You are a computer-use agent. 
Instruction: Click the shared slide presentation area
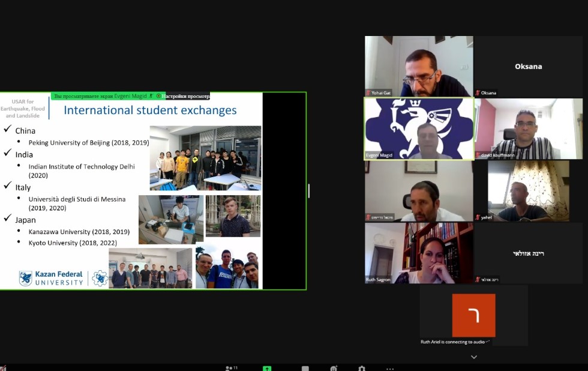pos(153,192)
